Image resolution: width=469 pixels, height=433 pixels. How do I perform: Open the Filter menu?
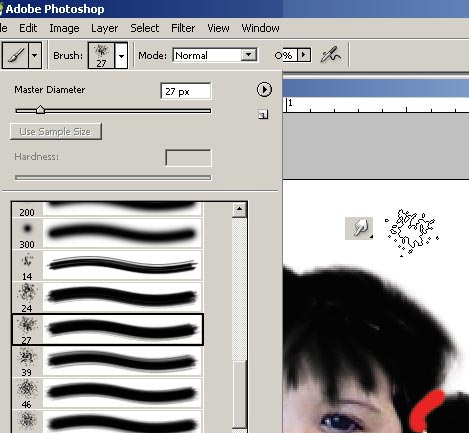tap(183, 28)
